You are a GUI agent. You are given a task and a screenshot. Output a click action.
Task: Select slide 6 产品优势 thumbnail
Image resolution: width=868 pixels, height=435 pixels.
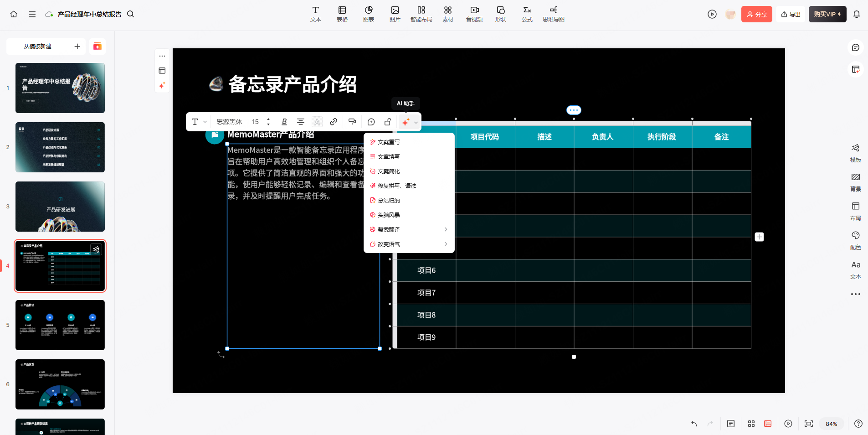pyautogui.click(x=60, y=384)
